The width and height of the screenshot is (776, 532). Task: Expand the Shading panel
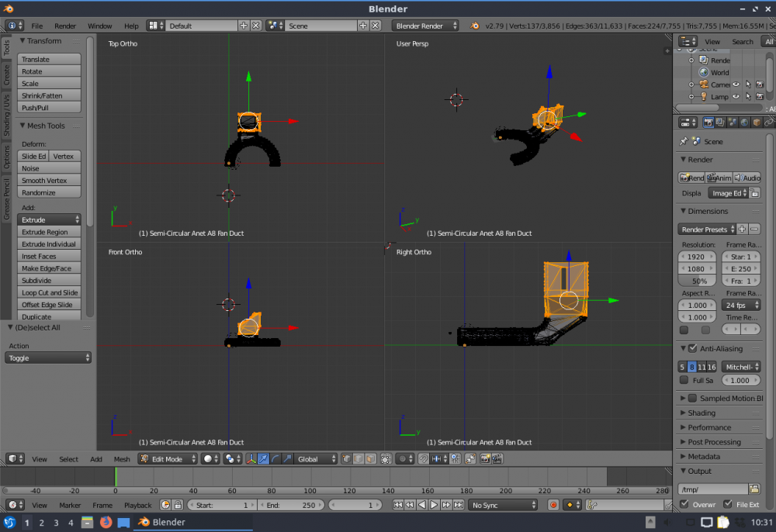tap(702, 413)
